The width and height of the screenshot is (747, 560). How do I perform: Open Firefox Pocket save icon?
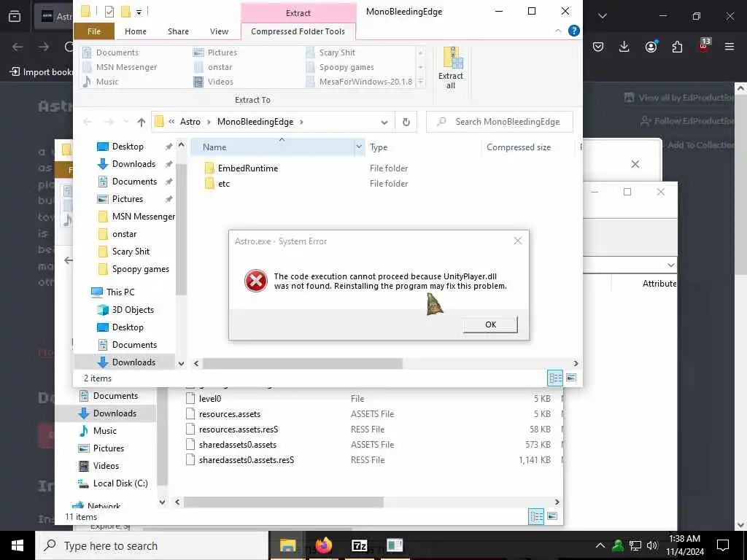click(x=598, y=47)
